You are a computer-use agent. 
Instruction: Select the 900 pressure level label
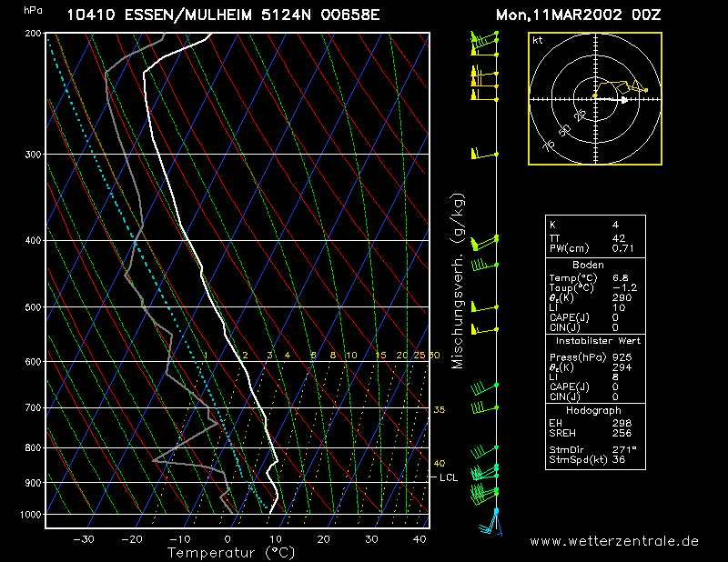coord(34,483)
